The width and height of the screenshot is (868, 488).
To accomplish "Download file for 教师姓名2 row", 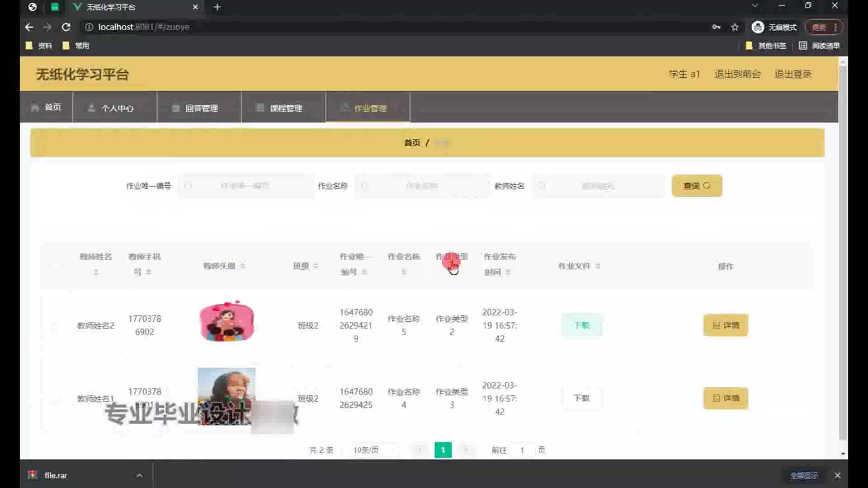I will pyautogui.click(x=581, y=325).
